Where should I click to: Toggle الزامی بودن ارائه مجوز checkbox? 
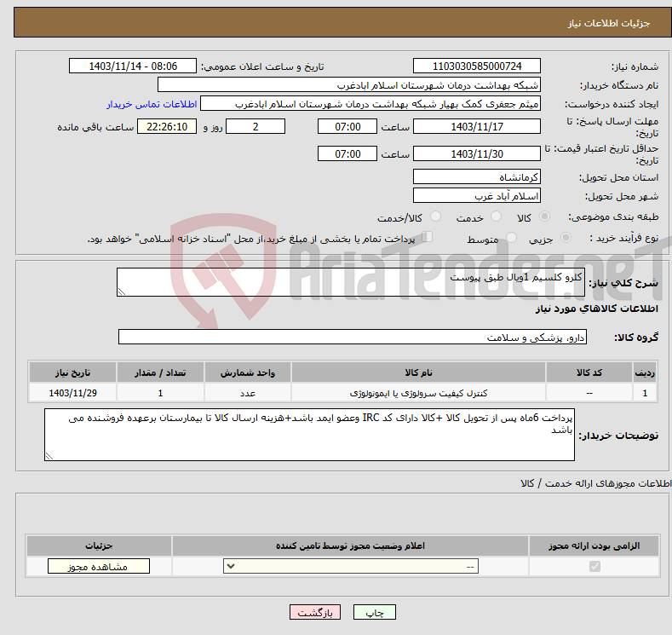[x=594, y=566]
